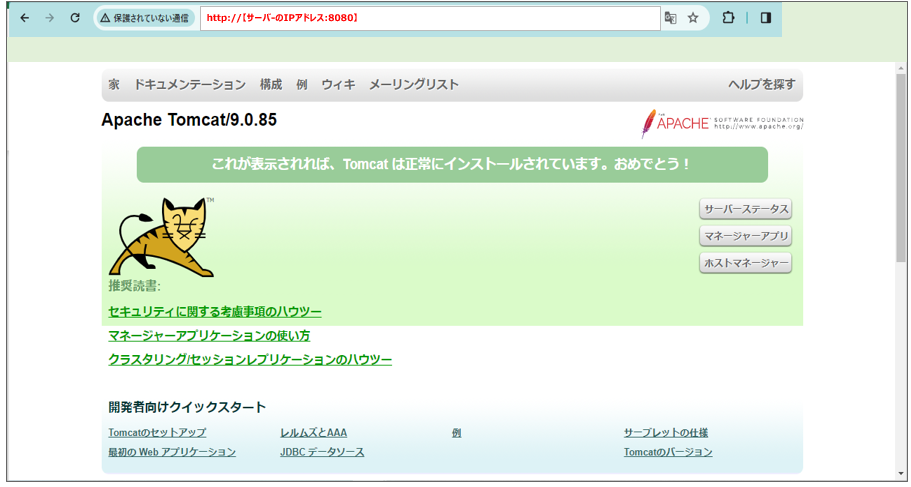Viewport: 911px width, 487px height.
Task: Open ヘルプを探す in the nav bar
Action: pos(762,85)
